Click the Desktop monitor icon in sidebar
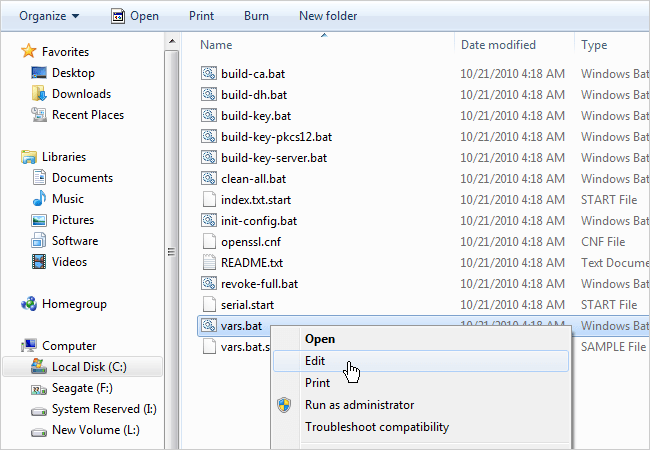Viewport: 650px width, 450px height. (x=39, y=73)
